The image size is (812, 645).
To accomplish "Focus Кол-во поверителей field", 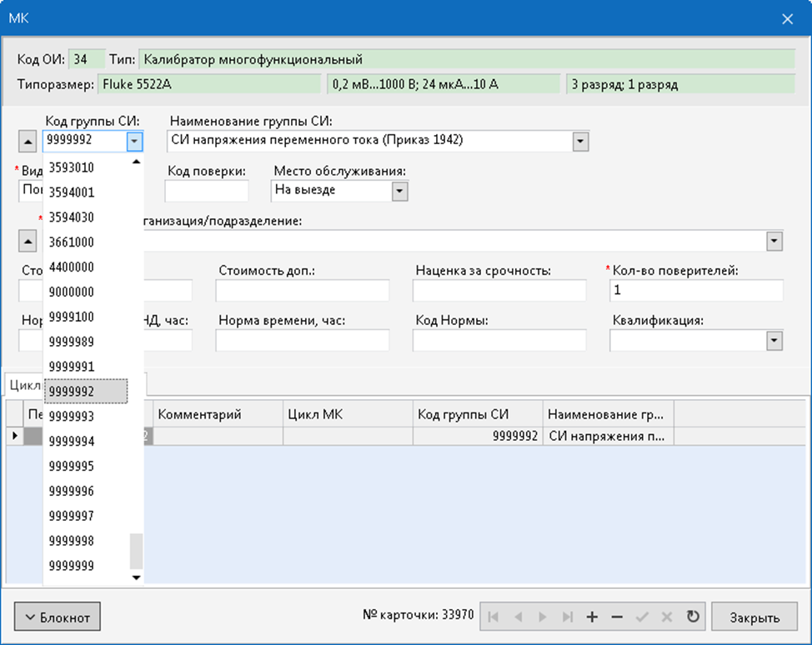I will (696, 291).
